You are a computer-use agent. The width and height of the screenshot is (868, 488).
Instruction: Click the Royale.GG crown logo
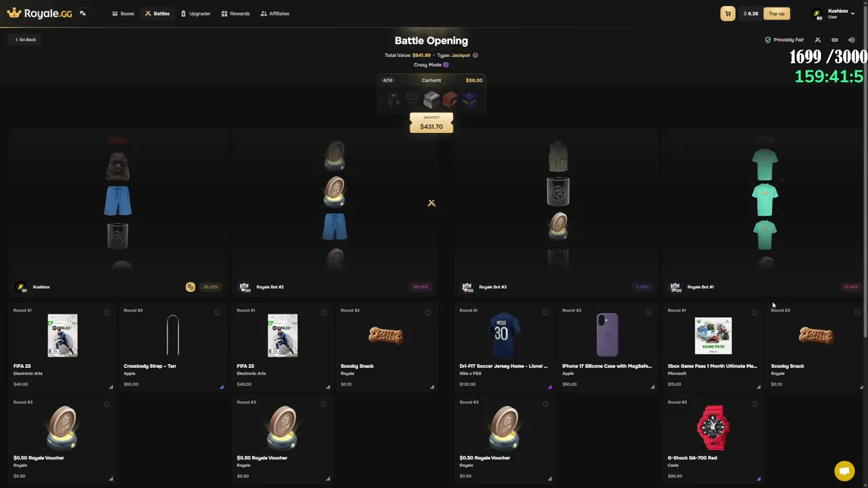click(x=39, y=13)
